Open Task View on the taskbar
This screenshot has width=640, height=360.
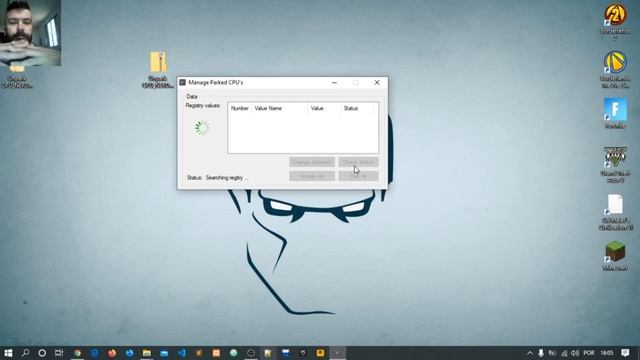[59, 353]
